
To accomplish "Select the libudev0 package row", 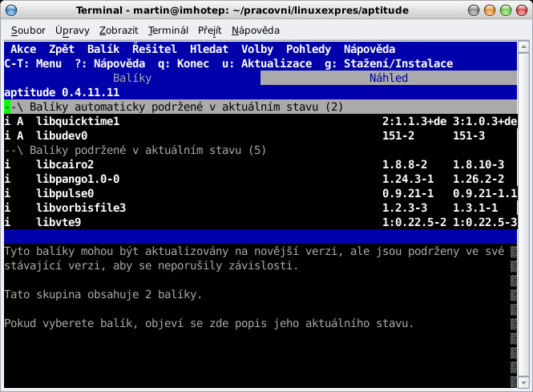I will (260, 135).
